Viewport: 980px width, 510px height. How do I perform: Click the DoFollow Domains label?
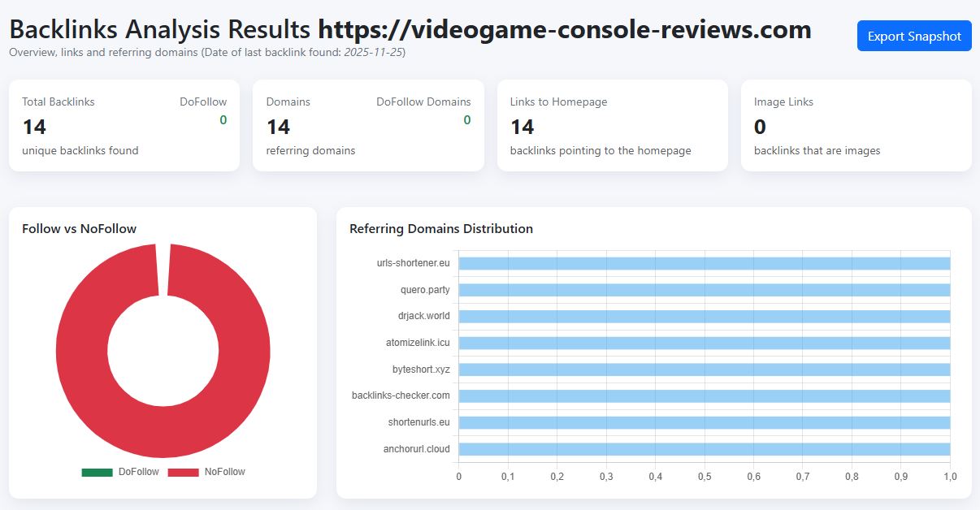[423, 102]
